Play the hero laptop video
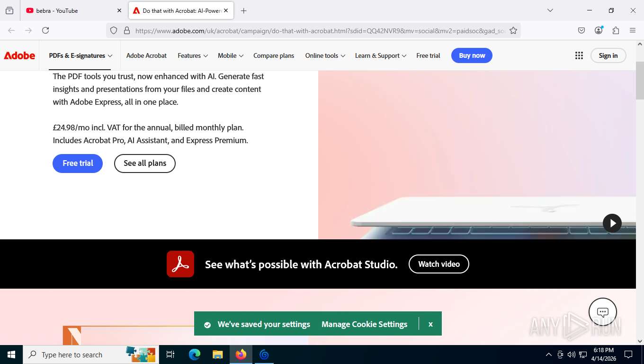Image resolution: width=644 pixels, height=364 pixels. 612,223
